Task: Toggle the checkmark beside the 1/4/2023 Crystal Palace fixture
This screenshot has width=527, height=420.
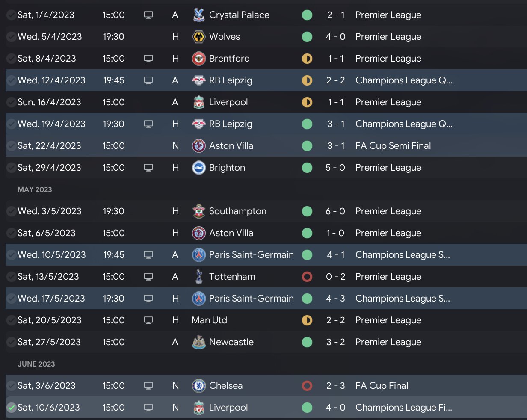Action: point(11,15)
